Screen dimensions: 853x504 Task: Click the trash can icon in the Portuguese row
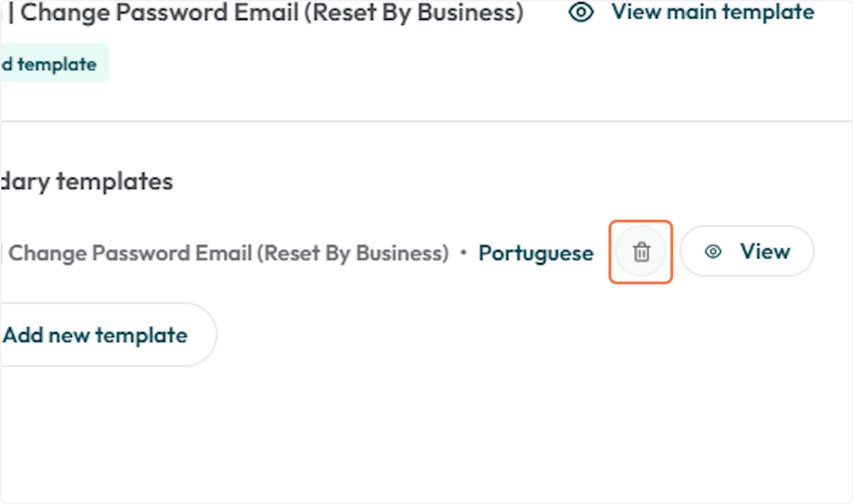tap(641, 252)
